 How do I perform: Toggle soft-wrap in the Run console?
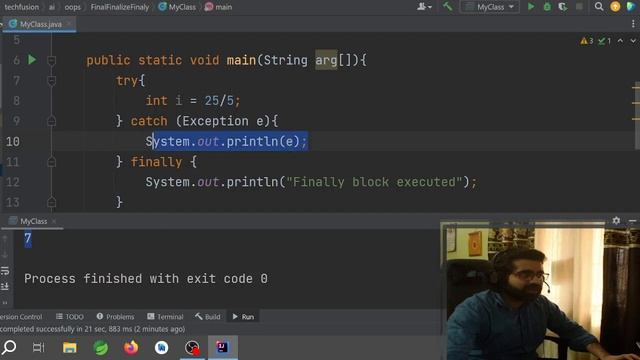[x=5, y=271]
